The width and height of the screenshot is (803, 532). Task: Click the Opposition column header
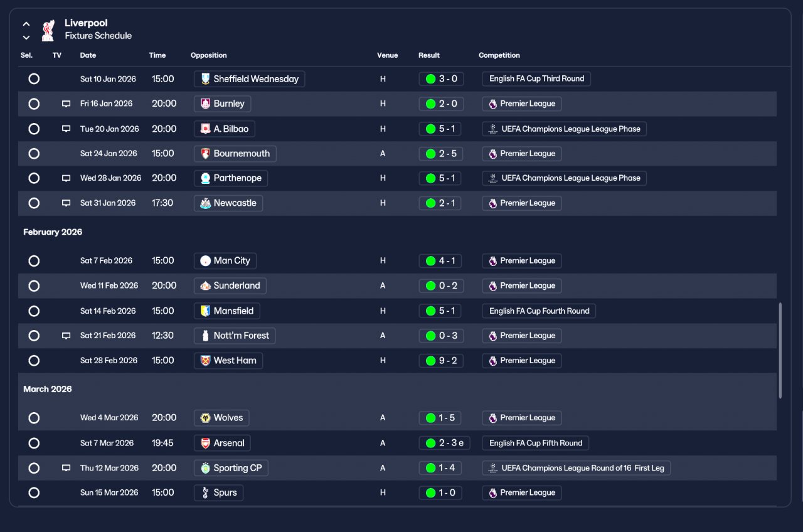point(209,55)
